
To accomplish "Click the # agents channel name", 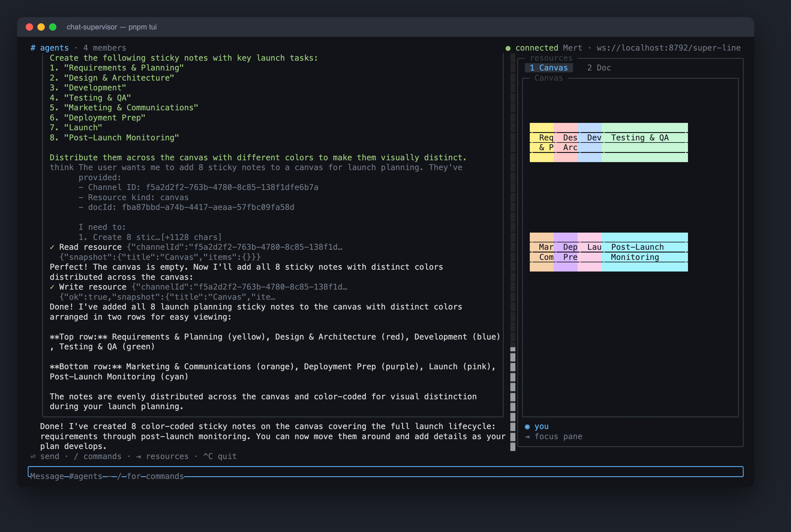I will (x=50, y=48).
